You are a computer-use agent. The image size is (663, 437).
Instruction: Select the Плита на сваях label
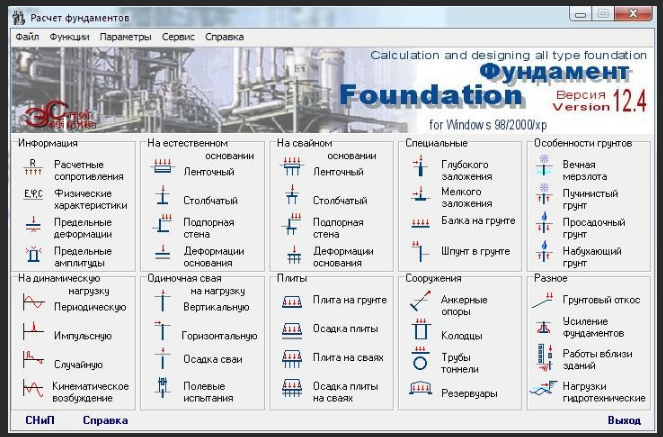[348, 358]
